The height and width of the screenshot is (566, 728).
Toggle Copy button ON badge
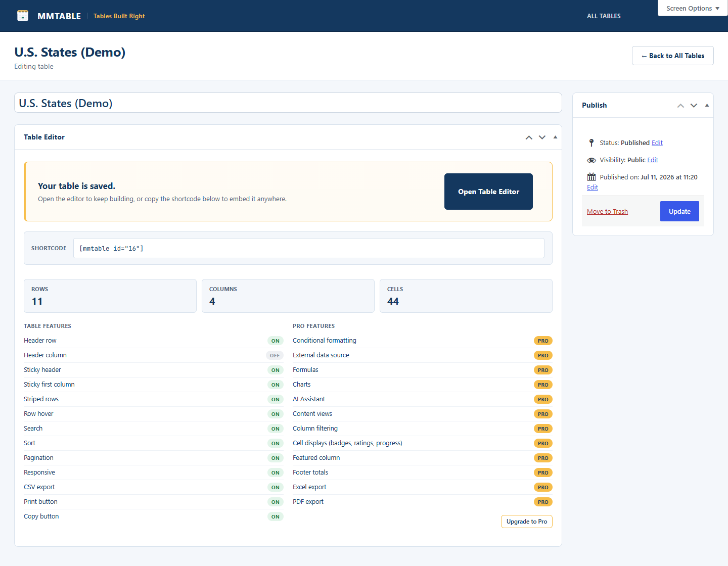click(275, 516)
